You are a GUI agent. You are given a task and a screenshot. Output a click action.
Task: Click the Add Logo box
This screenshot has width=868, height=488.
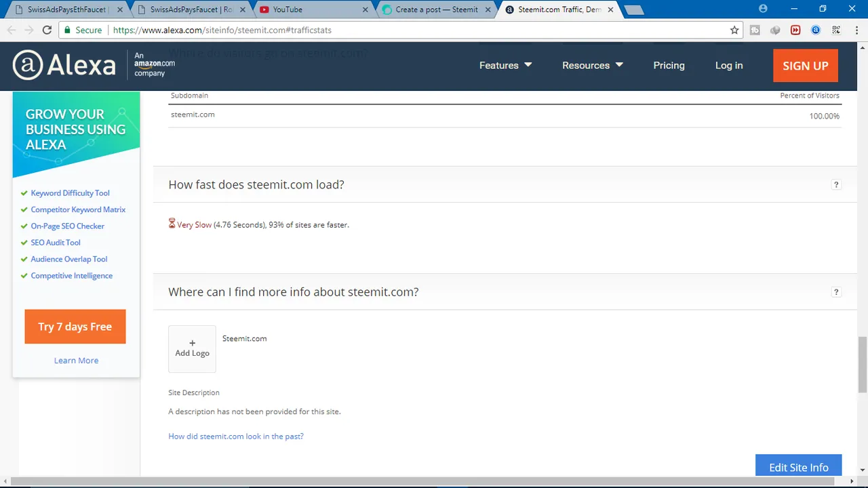[x=192, y=348]
